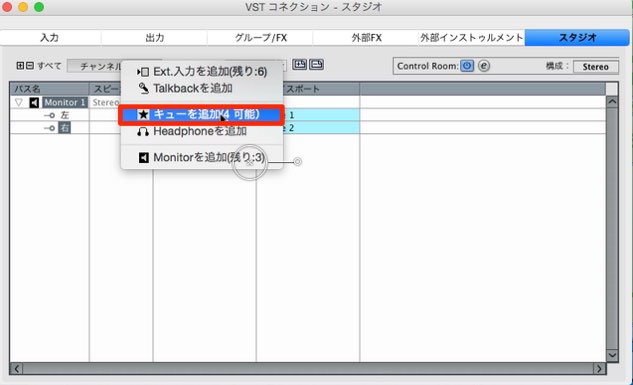Open the グループ/FX tab
Image resolution: width=633 pixels, height=385 pixels.
click(x=260, y=38)
